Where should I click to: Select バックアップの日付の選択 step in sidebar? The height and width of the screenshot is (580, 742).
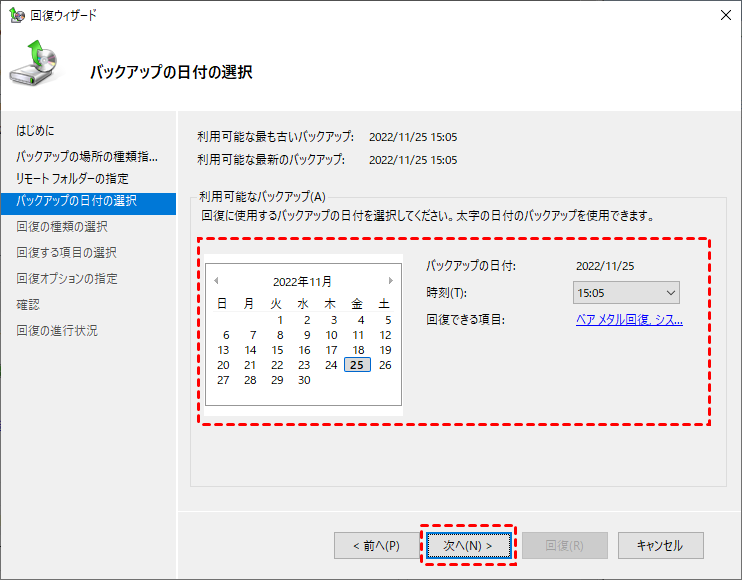click(77, 201)
